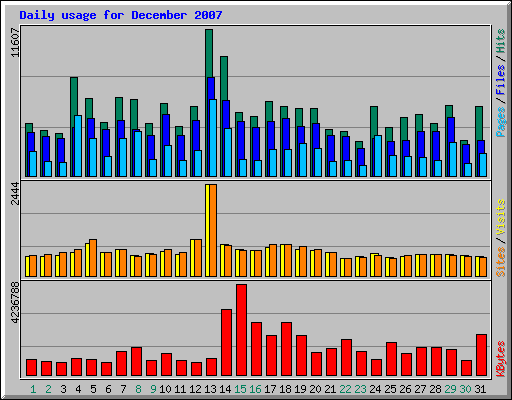The width and height of the screenshot is (512, 400).
Task: Click day 29 on the x-axis
Action: tap(450, 389)
